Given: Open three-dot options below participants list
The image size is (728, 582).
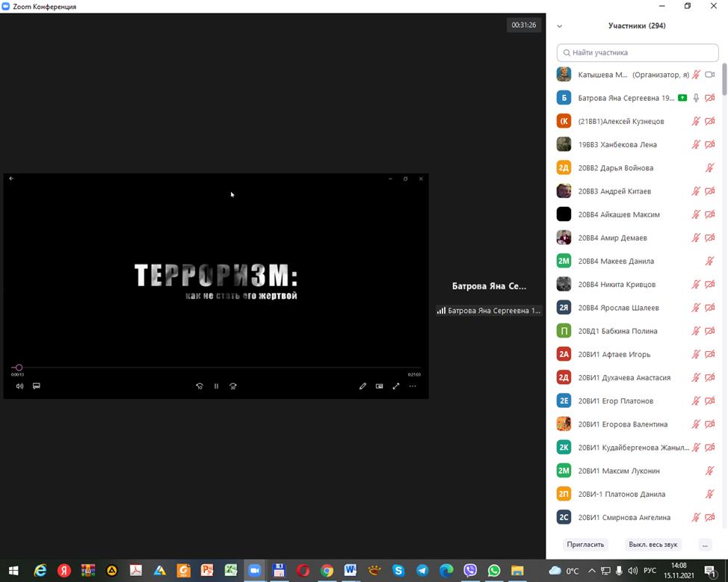Looking at the screenshot, I should click(x=704, y=545).
